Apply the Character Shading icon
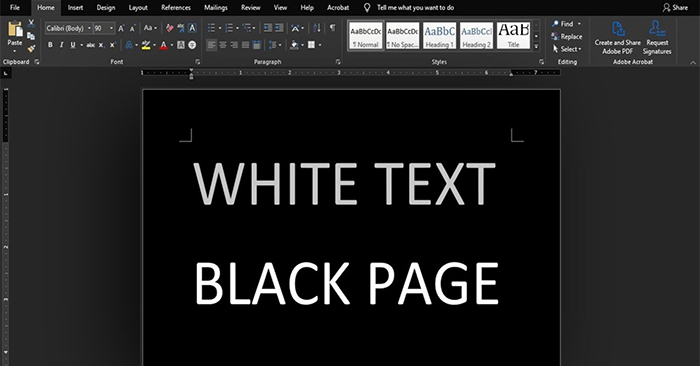This screenshot has height=366, width=700. [181, 45]
